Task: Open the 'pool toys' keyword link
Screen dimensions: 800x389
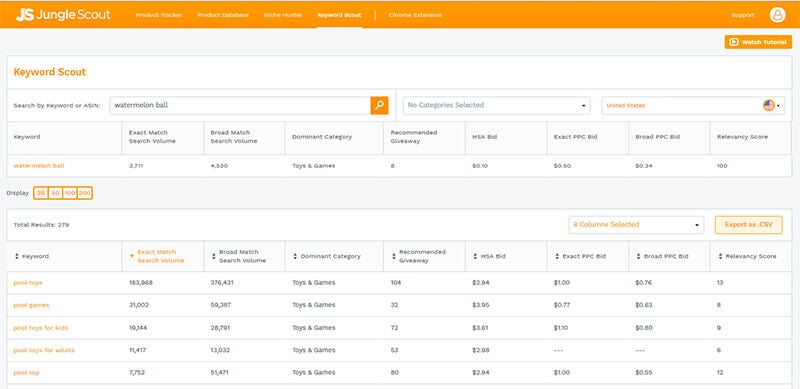Action: click(x=28, y=282)
